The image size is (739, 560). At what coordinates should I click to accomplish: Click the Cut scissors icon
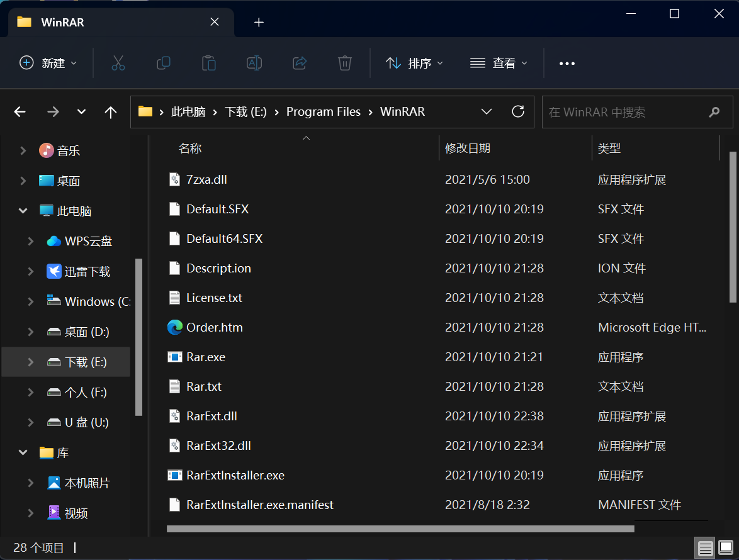(118, 63)
